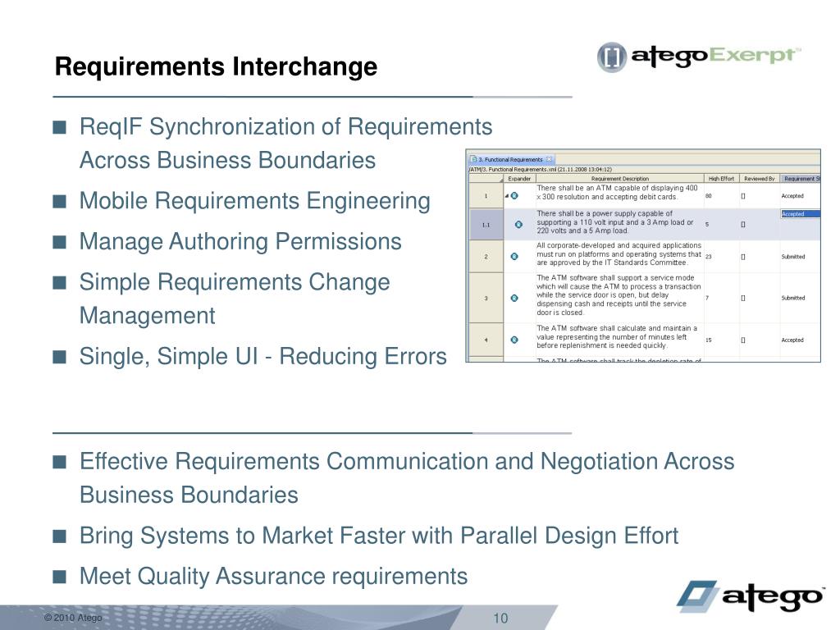
Task: Click bullet 'Simple Requirements Change Management'
Action: 235,299
